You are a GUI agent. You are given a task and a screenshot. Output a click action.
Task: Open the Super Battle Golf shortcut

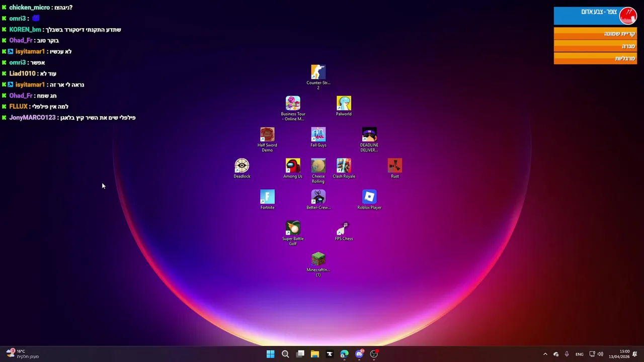[x=293, y=232]
